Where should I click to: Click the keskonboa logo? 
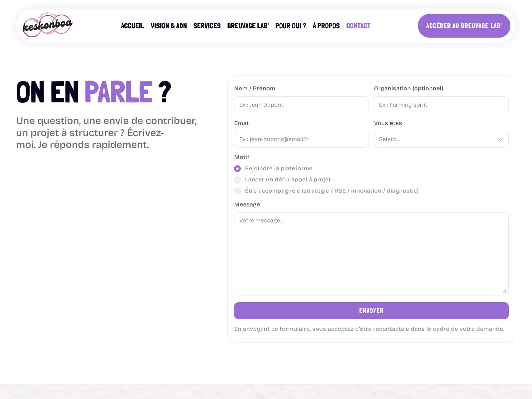coord(47,26)
